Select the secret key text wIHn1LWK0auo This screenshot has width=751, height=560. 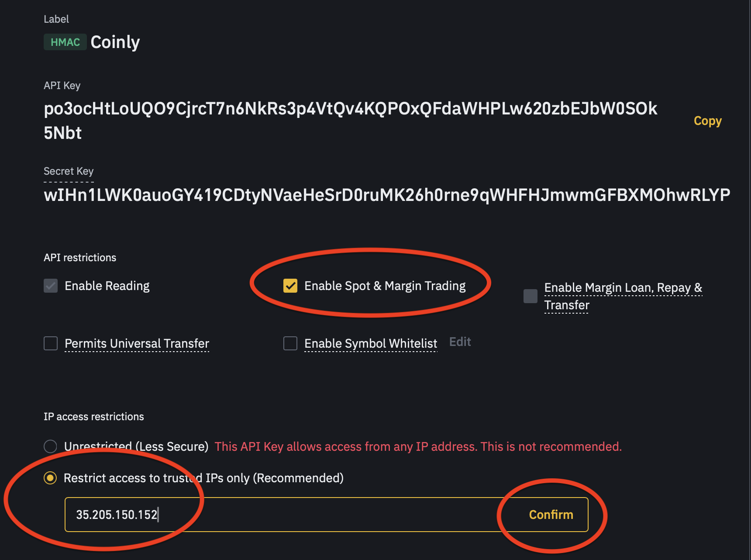click(x=384, y=196)
